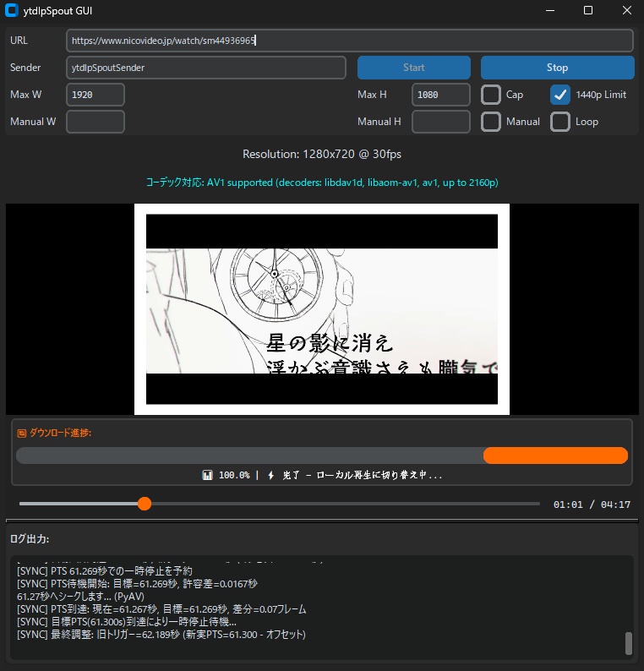
Task: Click the video preview frame
Action: [x=322, y=309]
